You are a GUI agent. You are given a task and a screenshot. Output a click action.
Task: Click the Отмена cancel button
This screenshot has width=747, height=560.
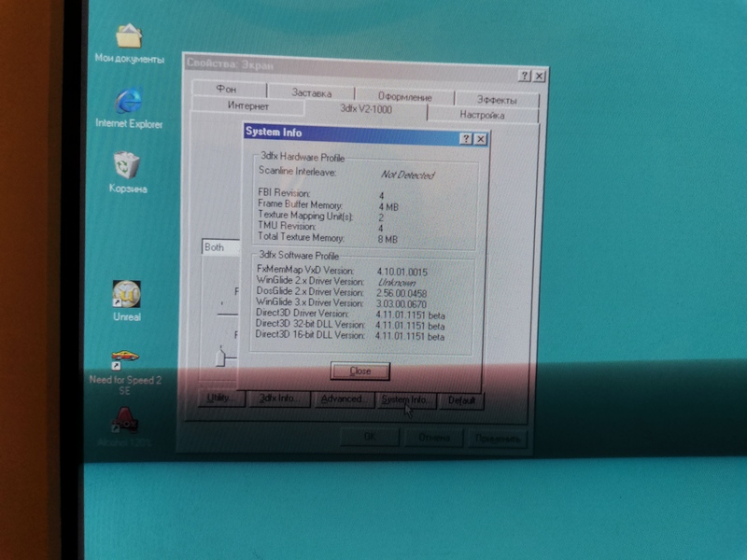tap(433, 437)
